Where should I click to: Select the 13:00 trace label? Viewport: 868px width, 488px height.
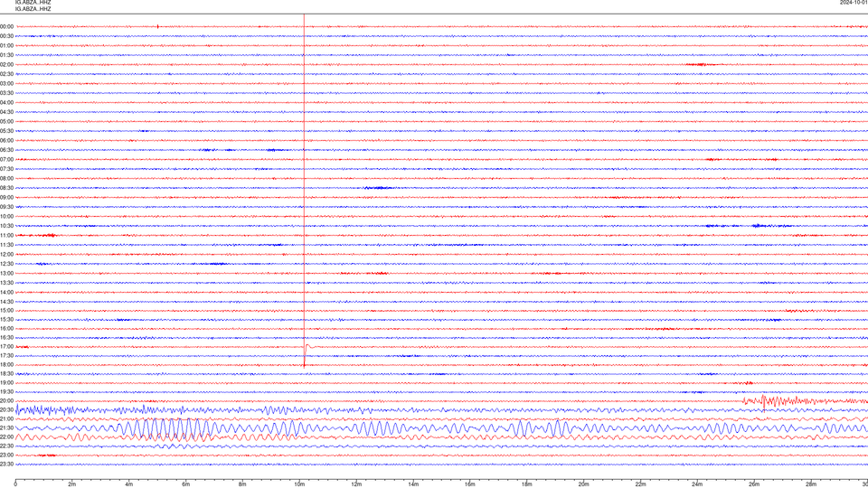click(x=6, y=273)
